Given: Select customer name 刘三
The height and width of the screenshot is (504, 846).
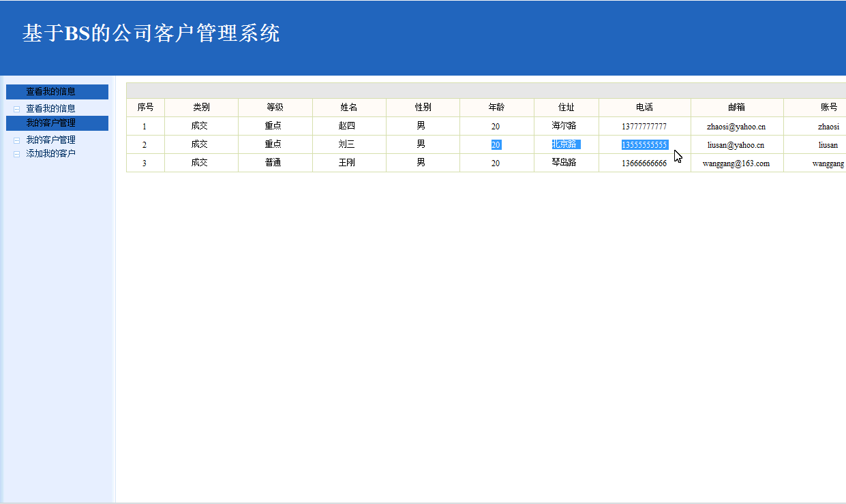Looking at the screenshot, I should click(347, 144).
